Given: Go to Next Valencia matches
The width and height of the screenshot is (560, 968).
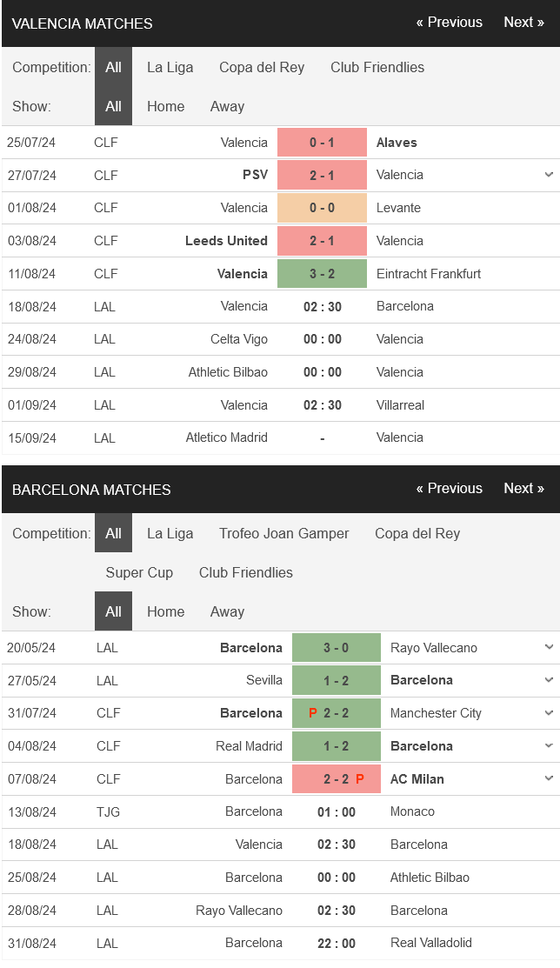Looking at the screenshot, I should coord(523,23).
